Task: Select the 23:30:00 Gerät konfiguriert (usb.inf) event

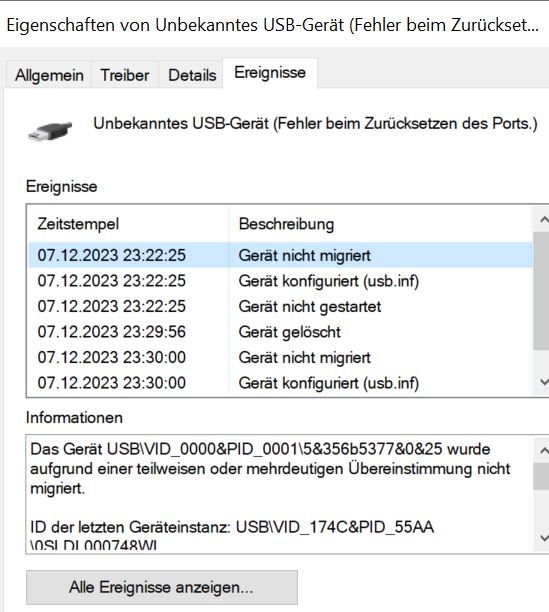Action: [280, 383]
